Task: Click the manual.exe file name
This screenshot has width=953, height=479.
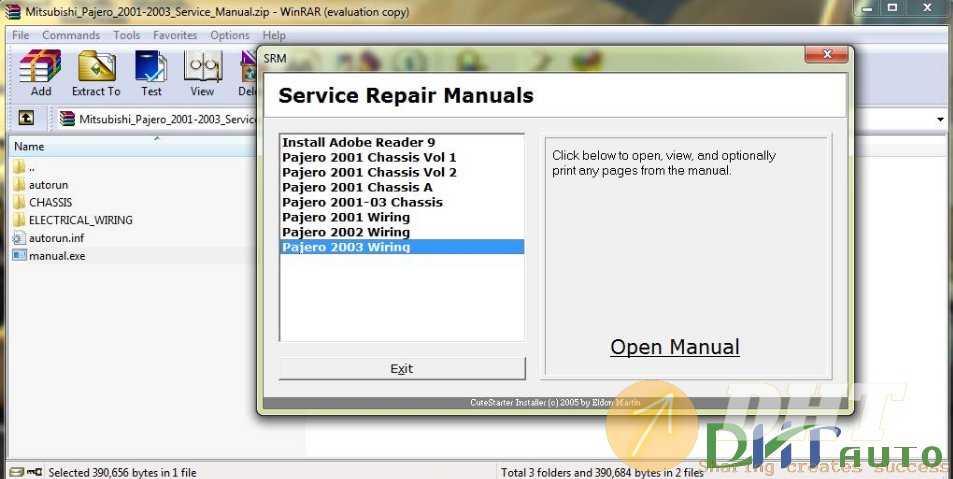Action: [x=57, y=256]
